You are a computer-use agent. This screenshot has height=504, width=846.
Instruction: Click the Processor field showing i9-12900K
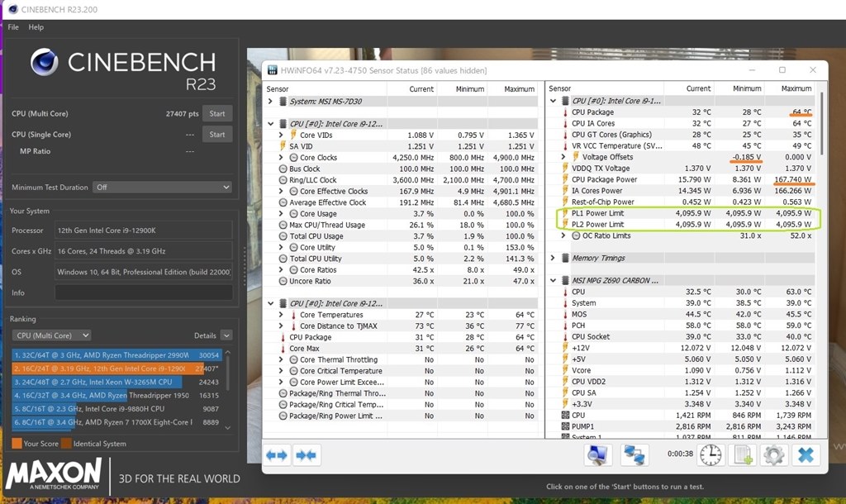coord(144,231)
